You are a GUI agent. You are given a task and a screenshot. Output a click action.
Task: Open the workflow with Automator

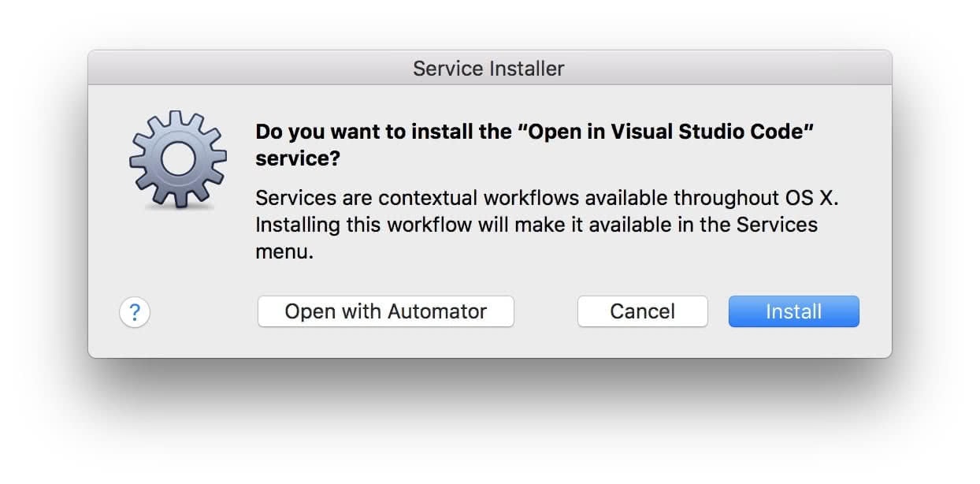(x=385, y=311)
